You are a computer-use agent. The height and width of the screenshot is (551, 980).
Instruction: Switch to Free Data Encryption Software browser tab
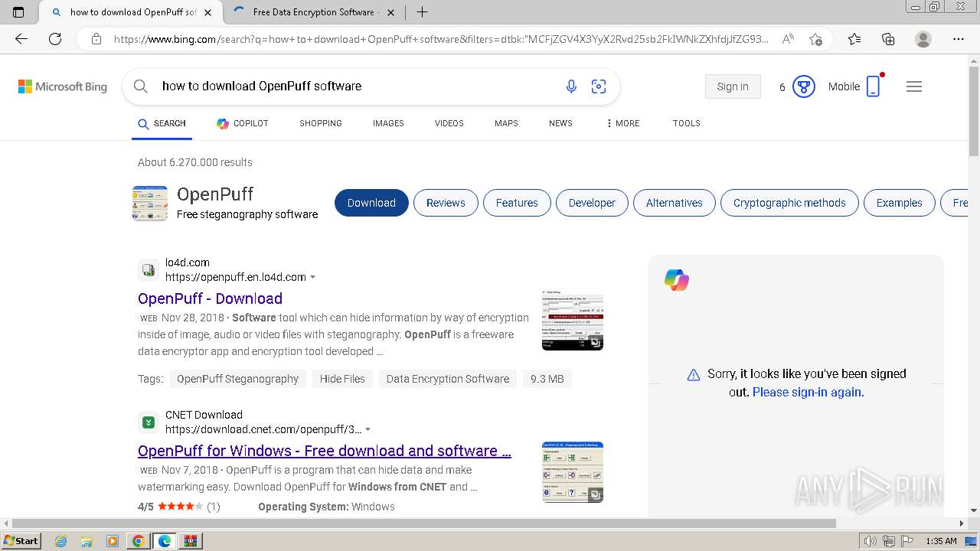click(x=315, y=12)
